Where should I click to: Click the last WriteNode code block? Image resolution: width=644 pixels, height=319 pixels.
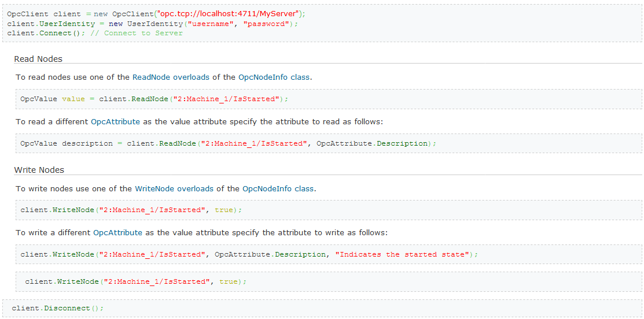point(329,281)
